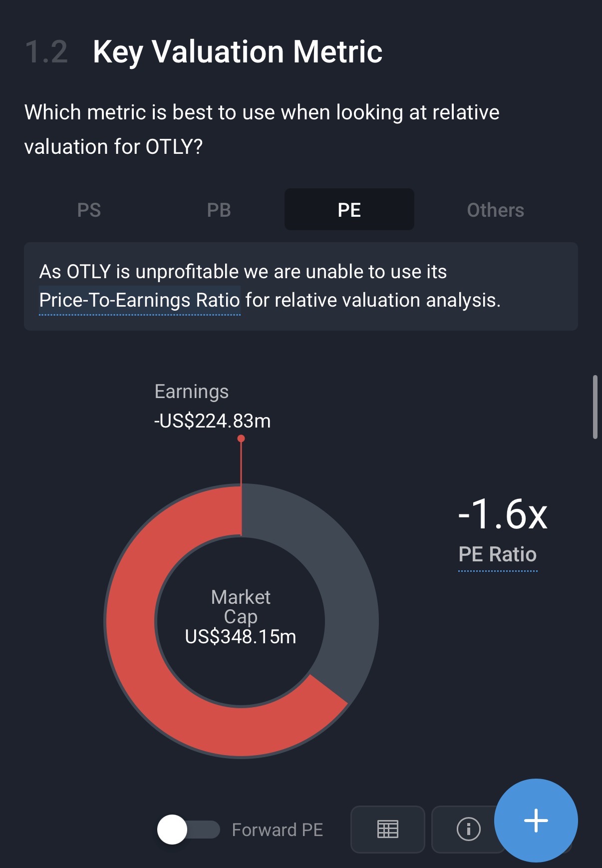
Task: Switch to the PS tab
Action: pyautogui.click(x=89, y=210)
